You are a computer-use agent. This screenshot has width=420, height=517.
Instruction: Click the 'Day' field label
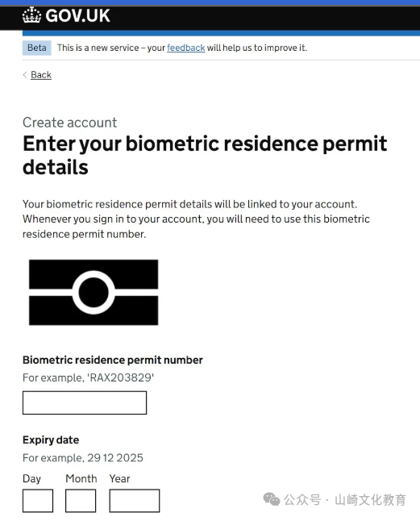(31, 479)
